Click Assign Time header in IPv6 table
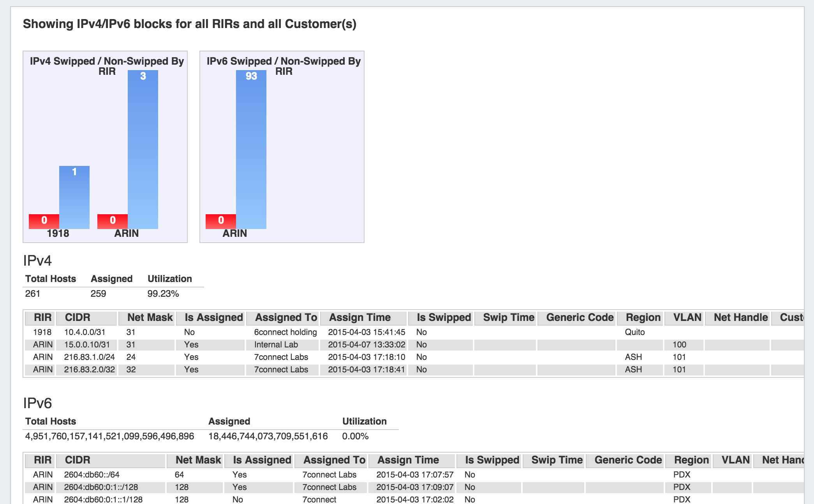Screen dimensions: 814x504 pyautogui.click(x=408, y=460)
